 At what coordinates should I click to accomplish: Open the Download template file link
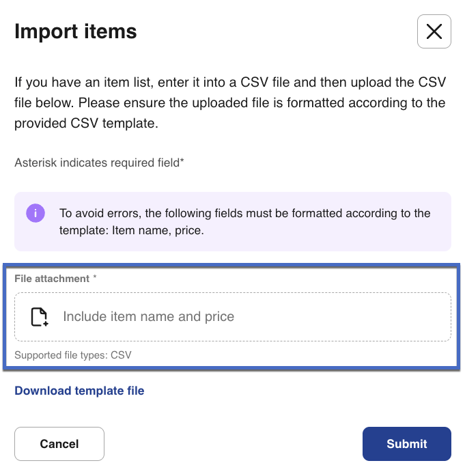79,391
